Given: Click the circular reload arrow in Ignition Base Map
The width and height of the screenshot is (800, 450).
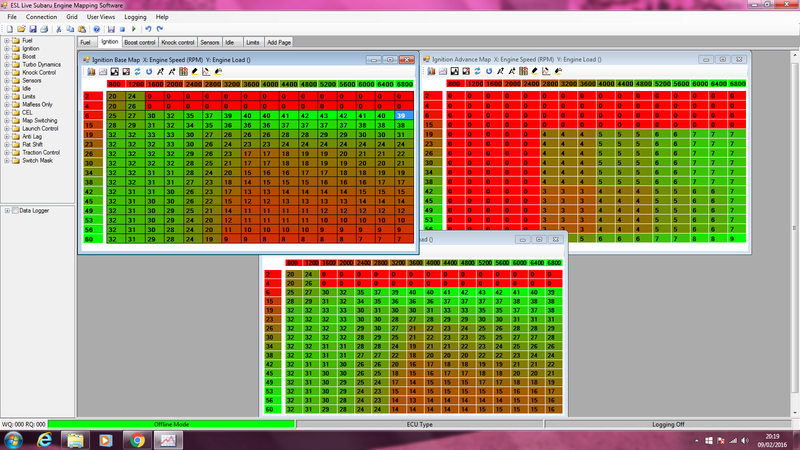Looking at the screenshot, I should tap(149, 72).
